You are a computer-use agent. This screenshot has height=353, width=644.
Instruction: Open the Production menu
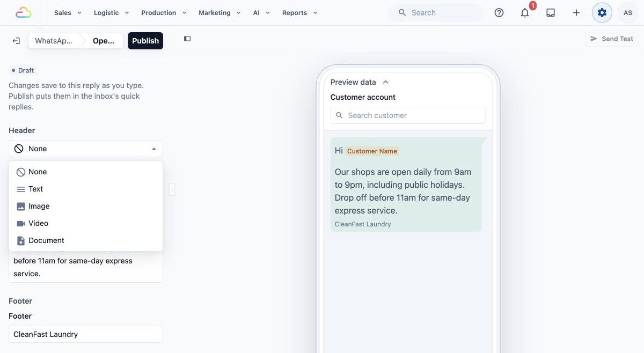164,12
